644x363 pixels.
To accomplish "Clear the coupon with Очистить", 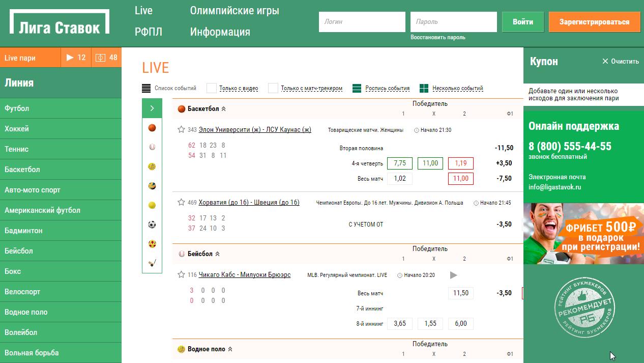I will pos(621,61).
